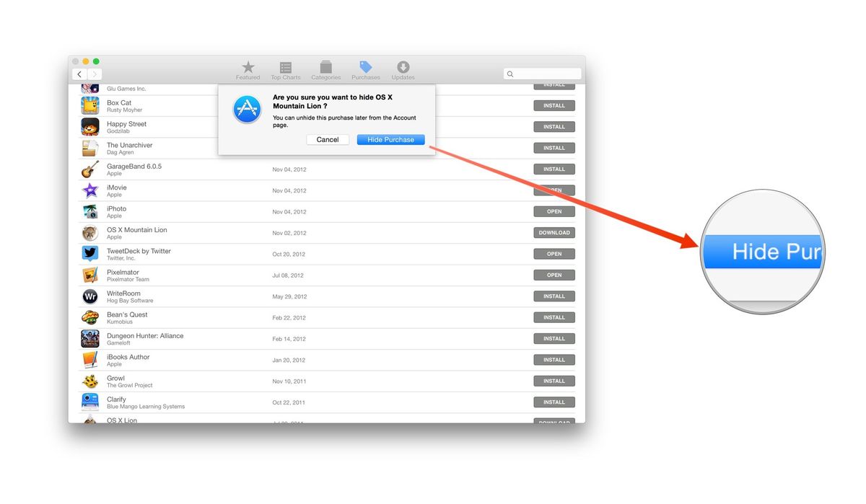Viewport: 866px width, 504px height.
Task: Install GarageBand 6.0.5
Action: click(x=554, y=169)
